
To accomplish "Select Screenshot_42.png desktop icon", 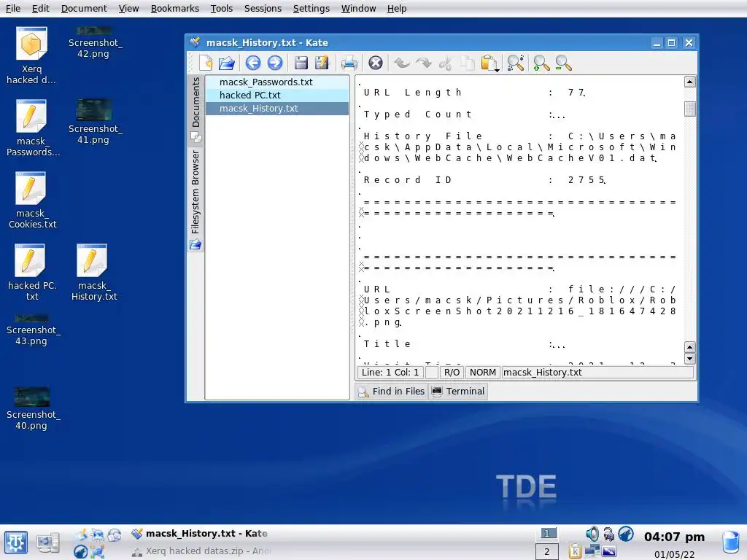I will (94, 43).
